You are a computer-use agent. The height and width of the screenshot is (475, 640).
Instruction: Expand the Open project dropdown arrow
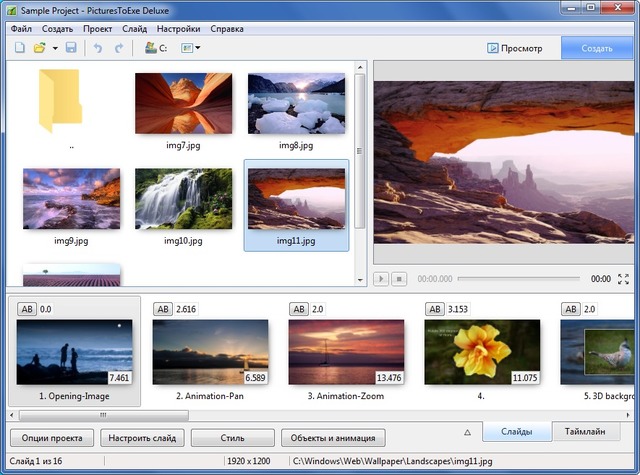pos(54,48)
